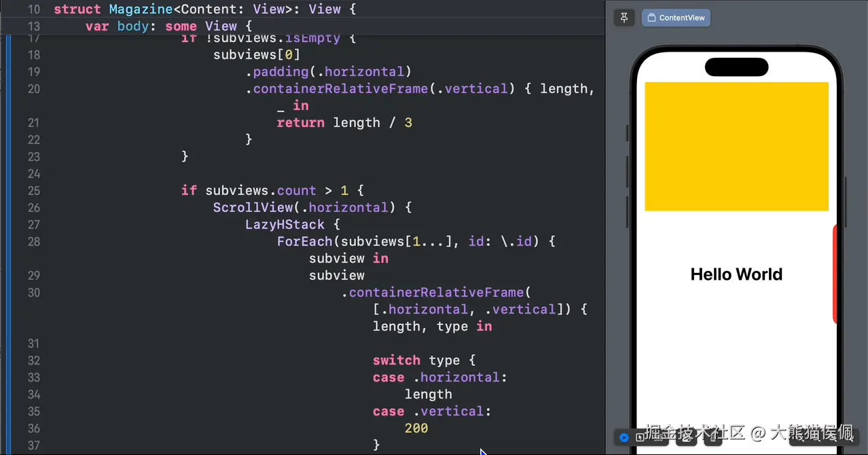
Task: Click subviews.count on line 25
Action: [x=261, y=191]
